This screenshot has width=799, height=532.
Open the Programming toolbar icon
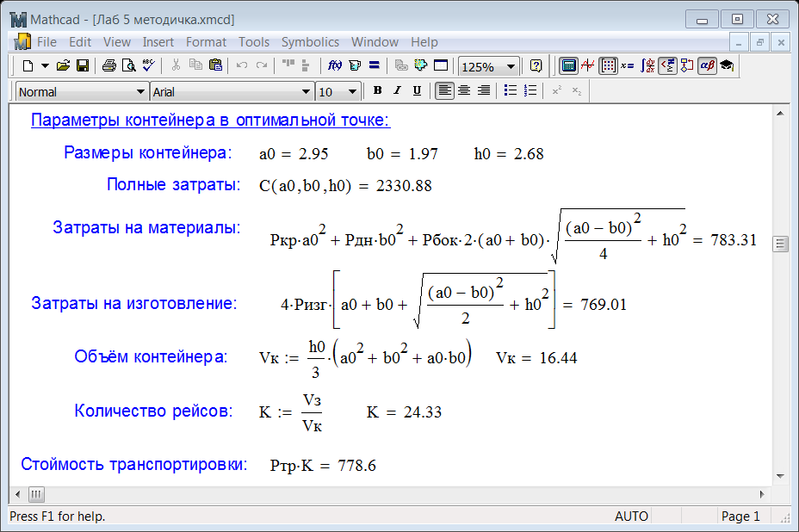click(x=687, y=65)
